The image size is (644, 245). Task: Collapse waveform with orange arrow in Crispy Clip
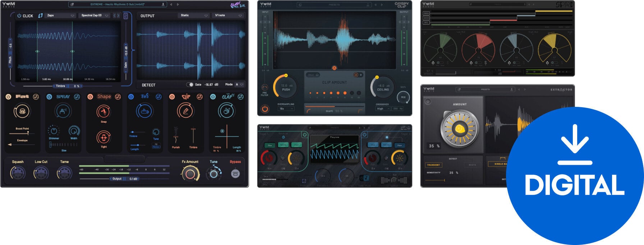pos(334,68)
